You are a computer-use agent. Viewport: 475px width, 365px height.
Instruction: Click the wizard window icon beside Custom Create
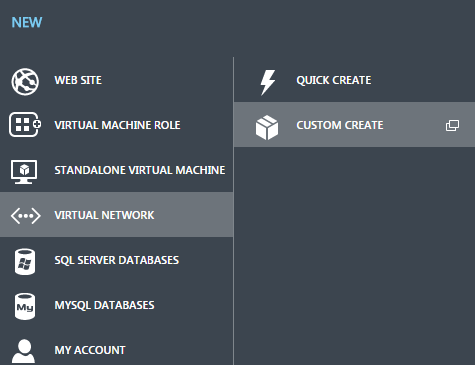pyautogui.click(x=452, y=126)
